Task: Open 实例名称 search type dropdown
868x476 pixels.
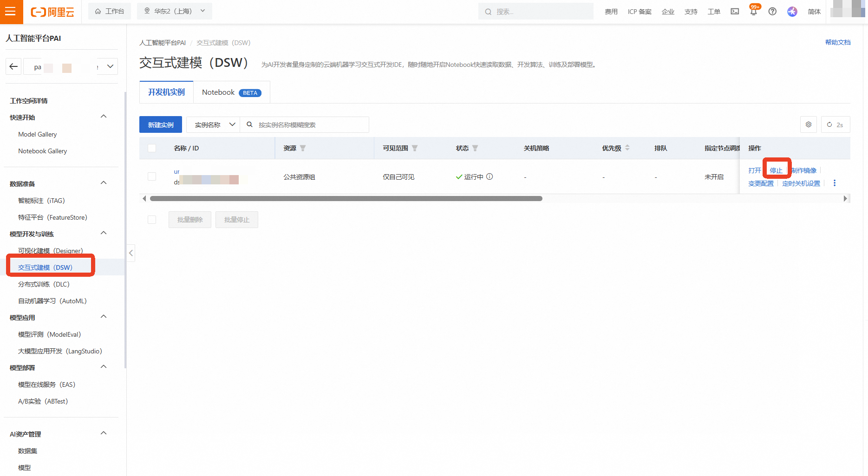Action: pyautogui.click(x=213, y=124)
